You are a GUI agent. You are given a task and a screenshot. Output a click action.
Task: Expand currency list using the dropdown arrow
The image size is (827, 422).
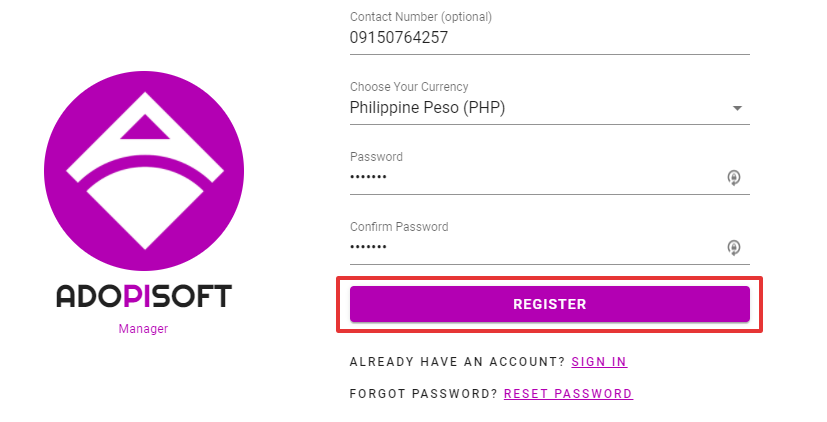pyautogui.click(x=737, y=108)
